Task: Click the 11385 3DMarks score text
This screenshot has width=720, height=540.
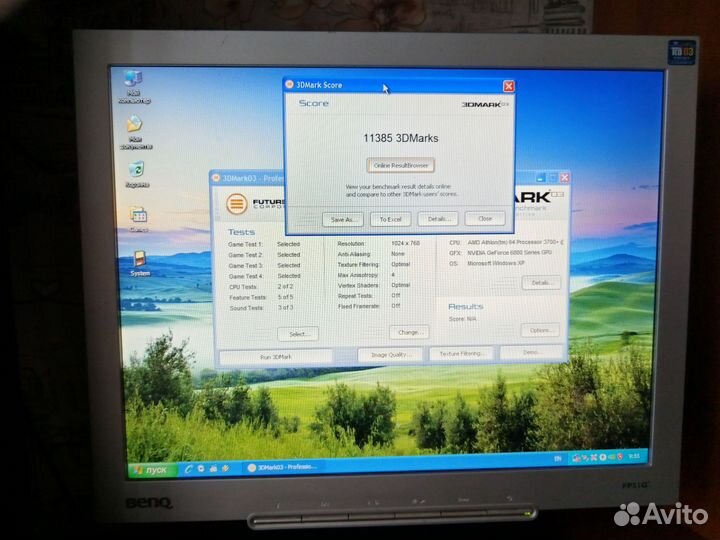Action: click(400, 138)
